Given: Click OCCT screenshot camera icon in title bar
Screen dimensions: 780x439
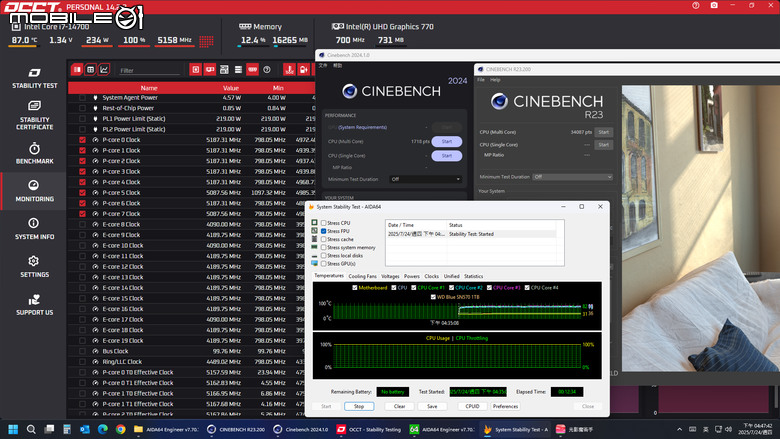Looking at the screenshot, I should tap(714, 5).
